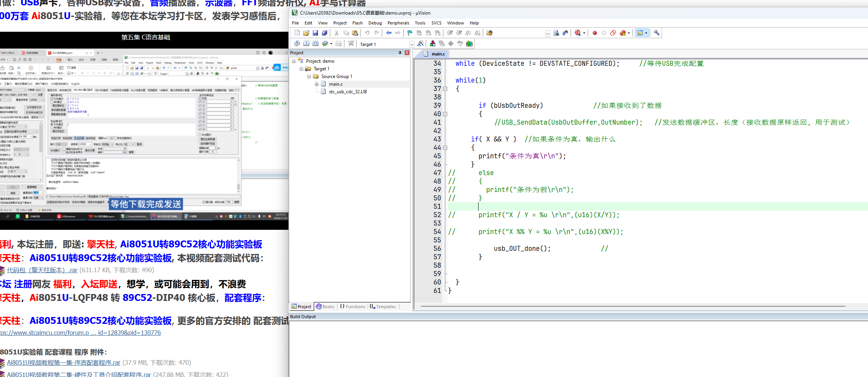Click the Copy toolbar icon
868x377 pixels.
click(x=346, y=33)
